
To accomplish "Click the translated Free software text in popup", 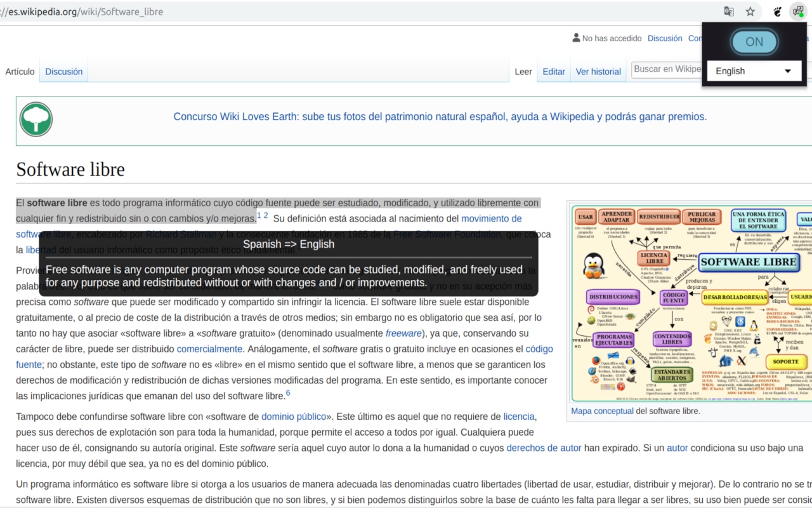I will tap(284, 276).
